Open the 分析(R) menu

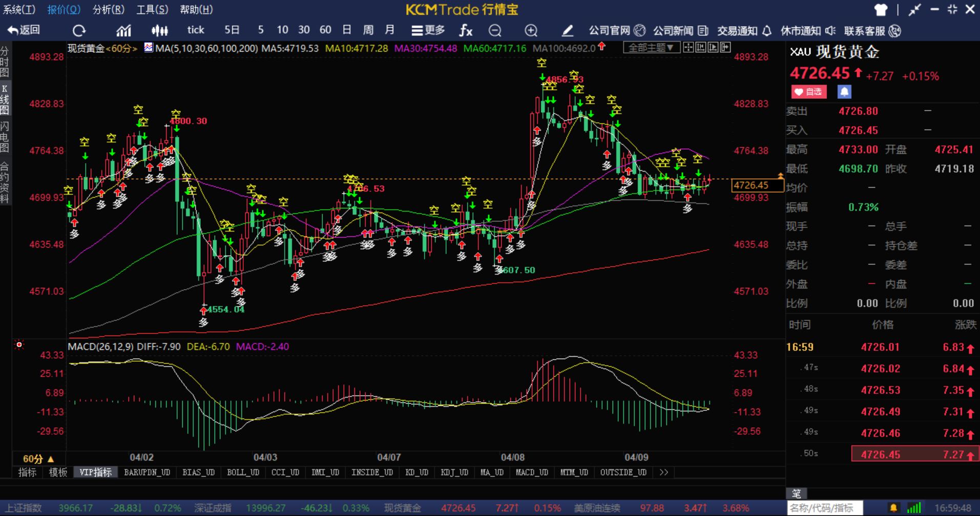point(109,10)
